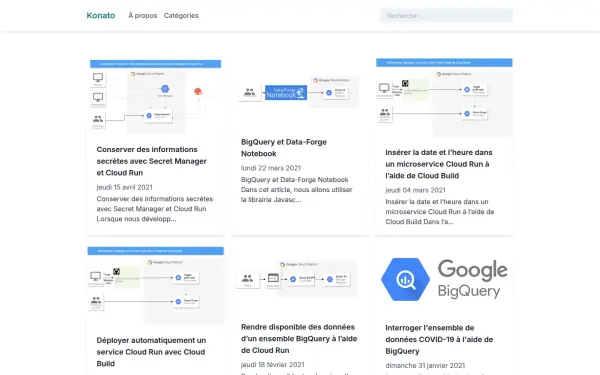Click the excerpt ending 'la librairie Javasc...'
The width and height of the screenshot is (600, 375).
point(297,190)
